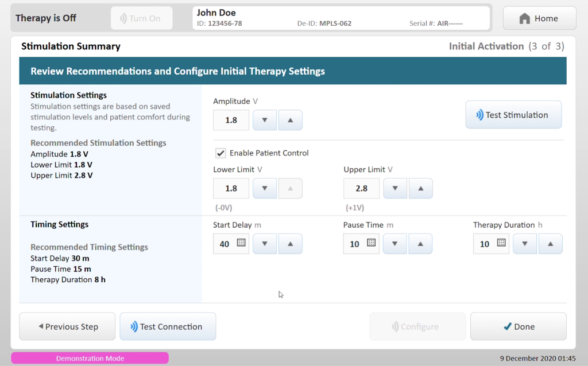Lower the Lower Limit value
588x366 pixels.
pos(265,188)
